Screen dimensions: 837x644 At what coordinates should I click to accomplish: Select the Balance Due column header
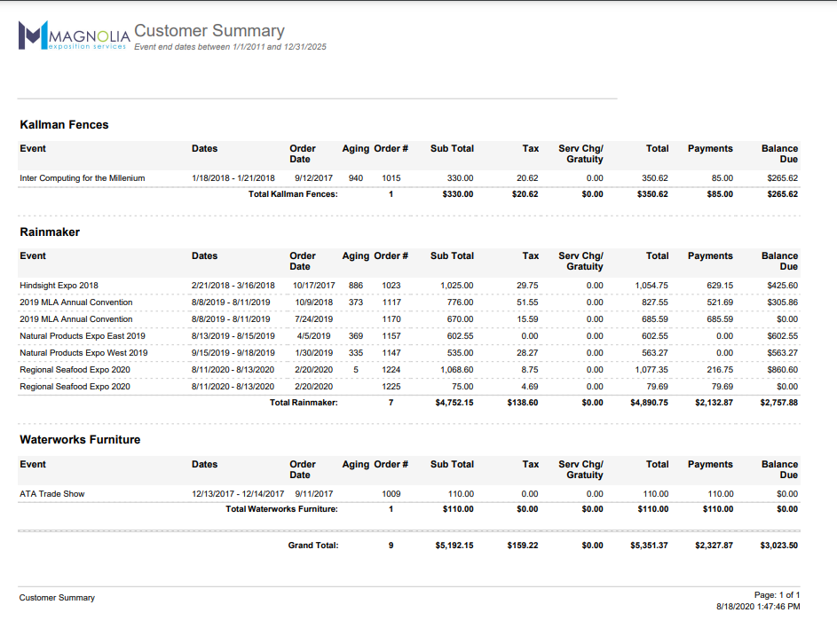pos(778,154)
